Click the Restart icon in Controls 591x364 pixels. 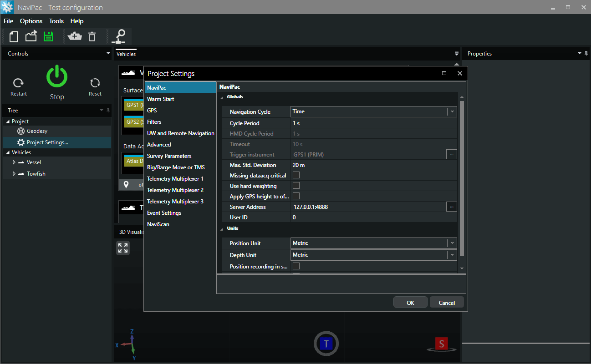coord(19,83)
